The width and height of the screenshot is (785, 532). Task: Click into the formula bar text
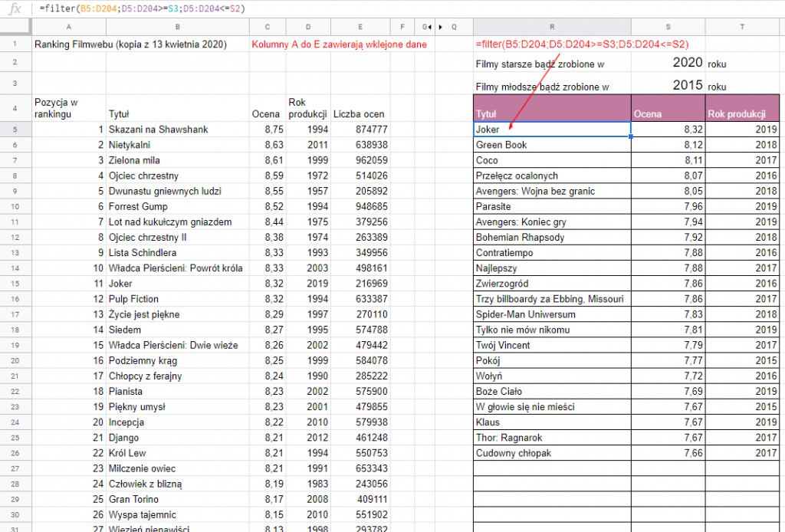click(142, 8)
